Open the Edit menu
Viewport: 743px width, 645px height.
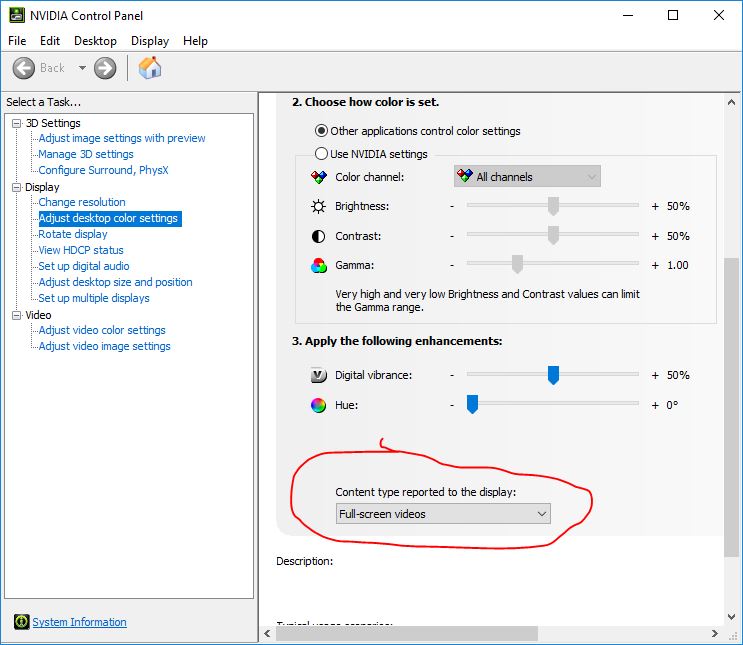(50, 41)
